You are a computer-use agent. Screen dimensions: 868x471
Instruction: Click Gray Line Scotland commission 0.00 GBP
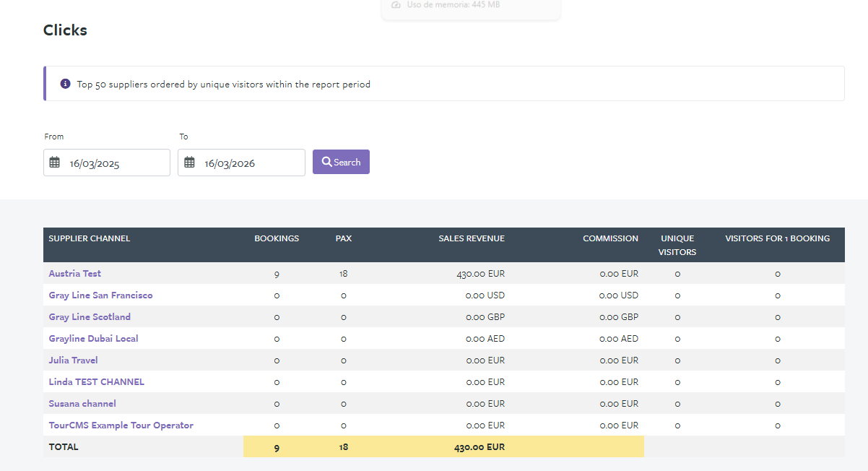click(619, 317)
